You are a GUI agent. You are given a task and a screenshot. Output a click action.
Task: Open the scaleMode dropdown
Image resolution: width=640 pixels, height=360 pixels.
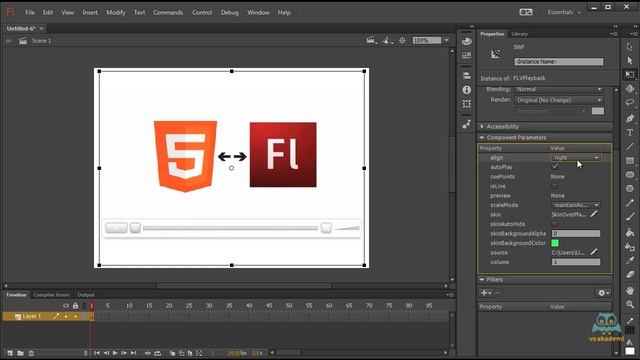[576, 205]
